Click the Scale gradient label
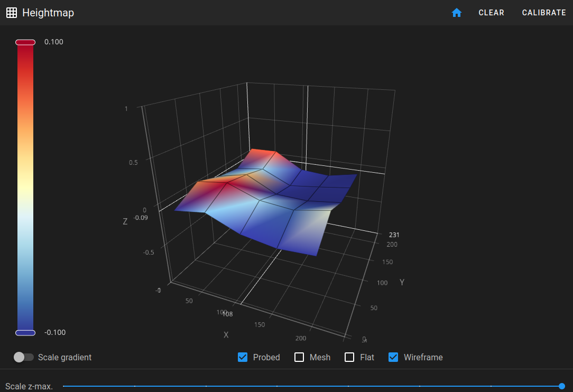Image resolution: width=573 pixels, height=392 pixels. pyautogui.click(x=64, y=357)
